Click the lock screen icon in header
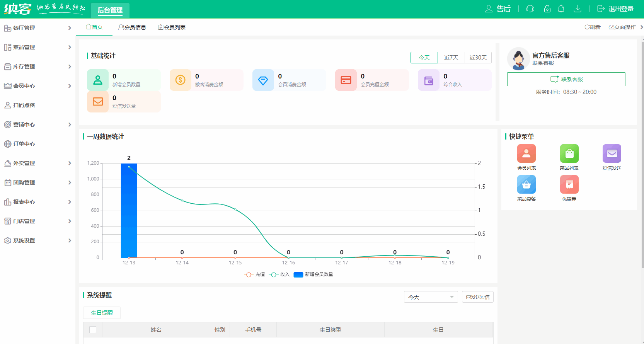This screenshot has width=644, height=344. [547, 9]
